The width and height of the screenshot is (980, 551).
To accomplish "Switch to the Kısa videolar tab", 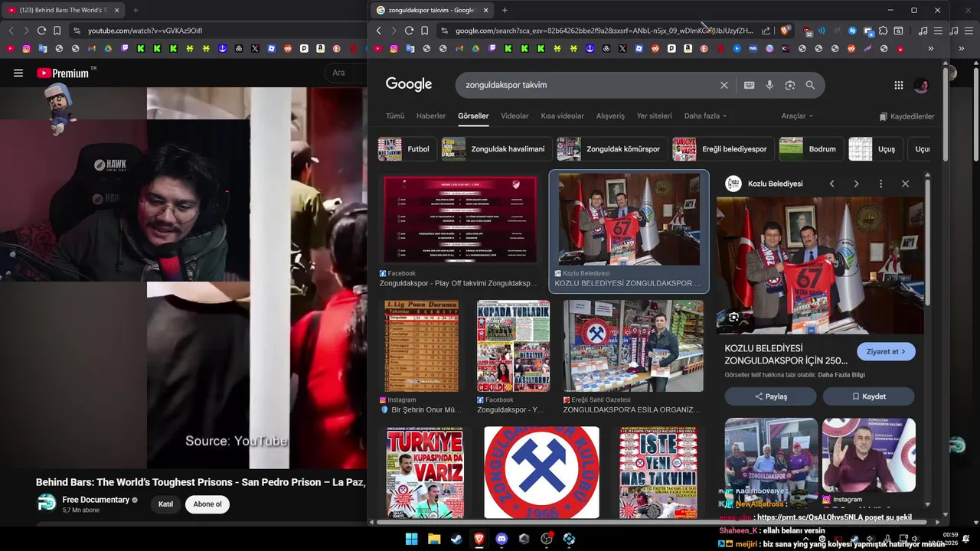I will [x=562, y=116].
